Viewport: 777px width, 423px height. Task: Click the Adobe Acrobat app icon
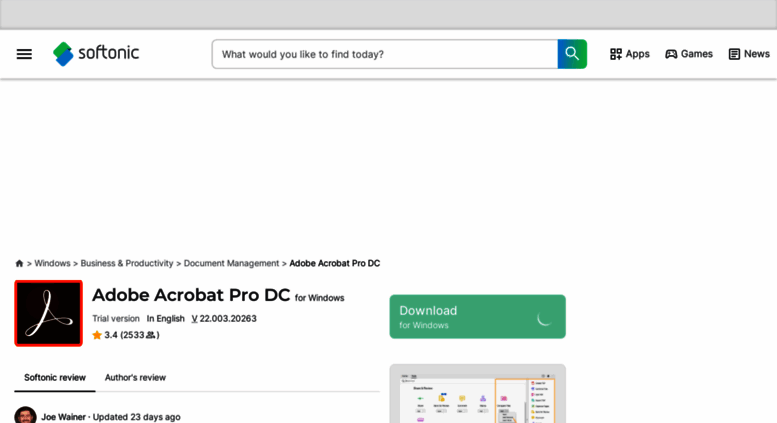click(x=49, y=313)
